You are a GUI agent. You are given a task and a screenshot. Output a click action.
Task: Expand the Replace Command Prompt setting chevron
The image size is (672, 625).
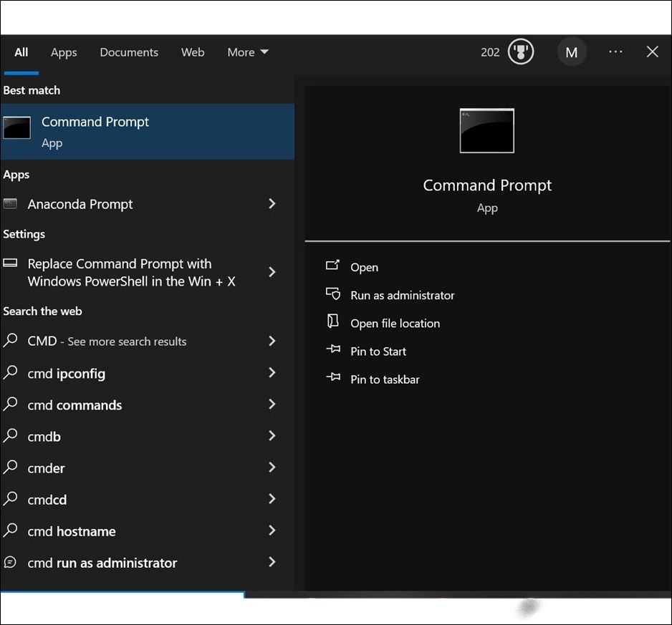[x=272, y=272]
